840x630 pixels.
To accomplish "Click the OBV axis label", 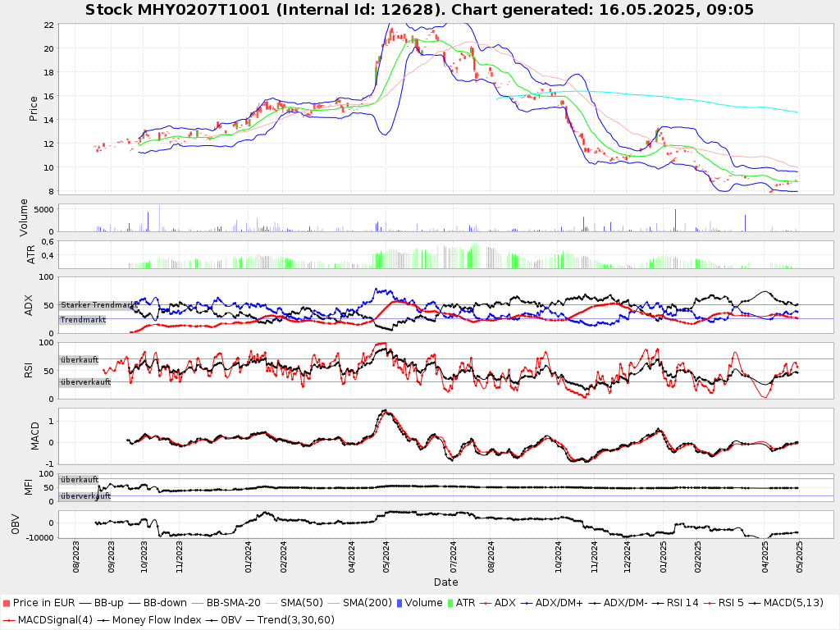I will click(x=15, y=524).
